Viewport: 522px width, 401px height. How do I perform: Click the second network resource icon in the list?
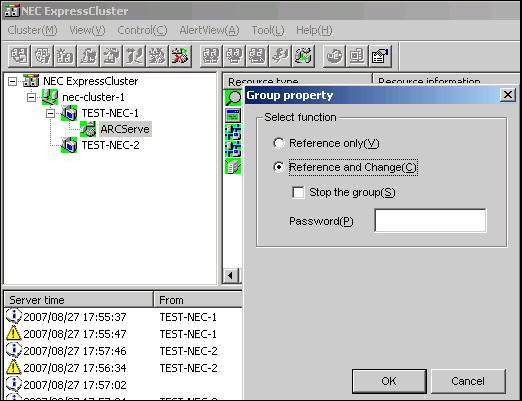233,149
